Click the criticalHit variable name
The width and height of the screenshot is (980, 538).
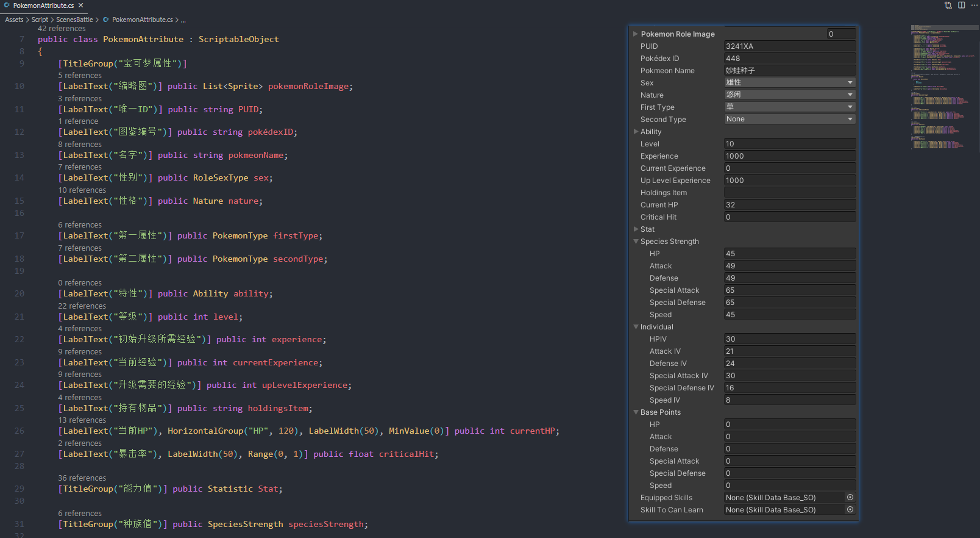[x=407, y=454]
